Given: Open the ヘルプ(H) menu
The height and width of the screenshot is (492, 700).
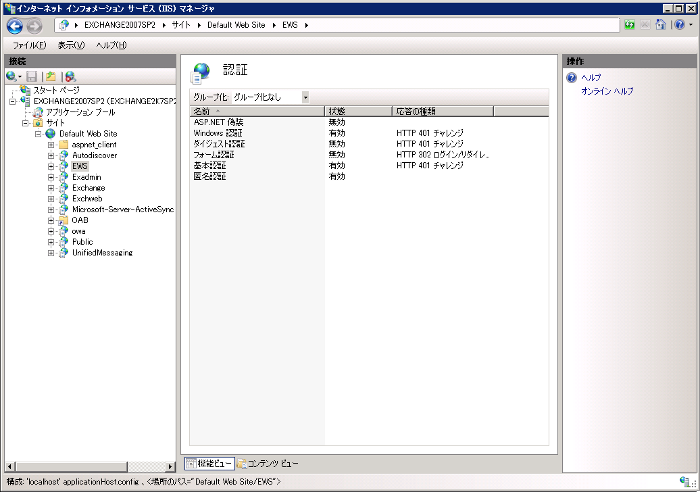Looking at the screenshot, I should coord(111,45).
